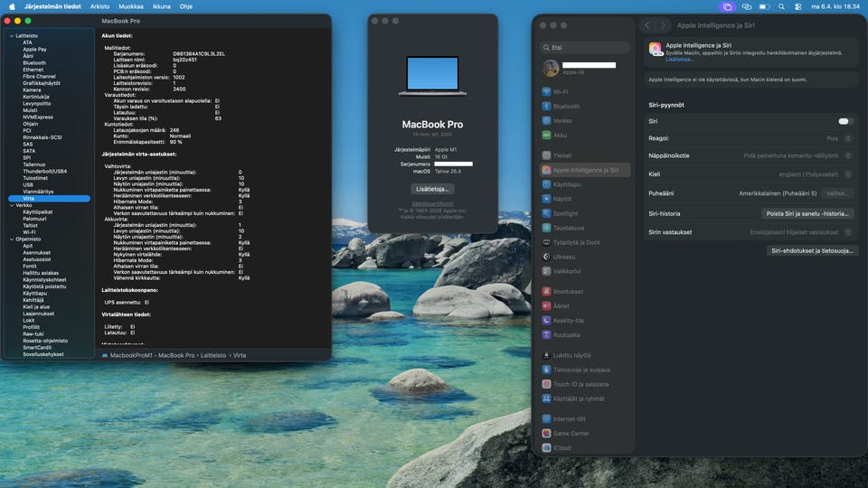Select Tallennus in hardware tree

click(x=33, y=164)
